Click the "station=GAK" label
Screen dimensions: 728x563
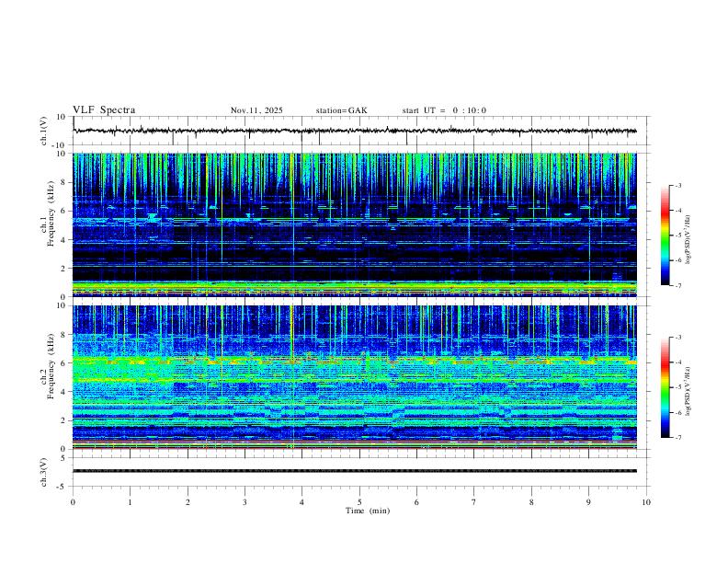[341, 110]
